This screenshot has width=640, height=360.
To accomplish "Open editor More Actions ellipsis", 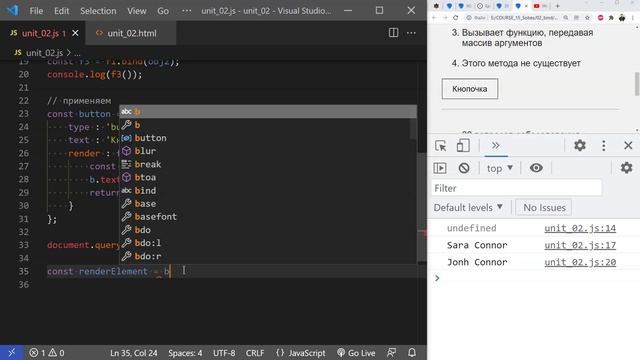I will point(411,33).
